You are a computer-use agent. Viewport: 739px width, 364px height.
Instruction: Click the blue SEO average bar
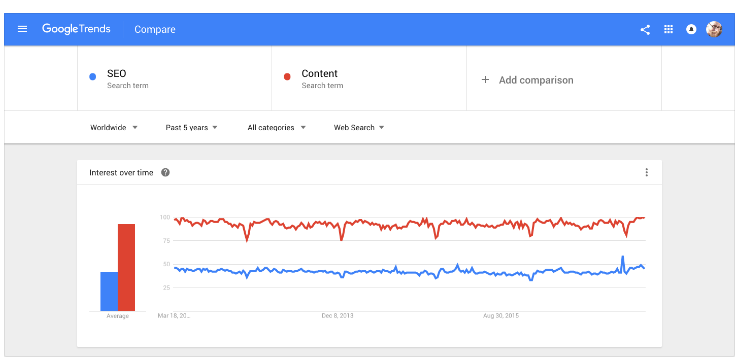click(109, 291)
